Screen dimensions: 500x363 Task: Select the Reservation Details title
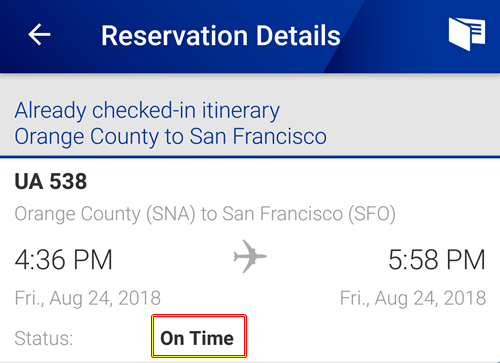tap(221, 36)
